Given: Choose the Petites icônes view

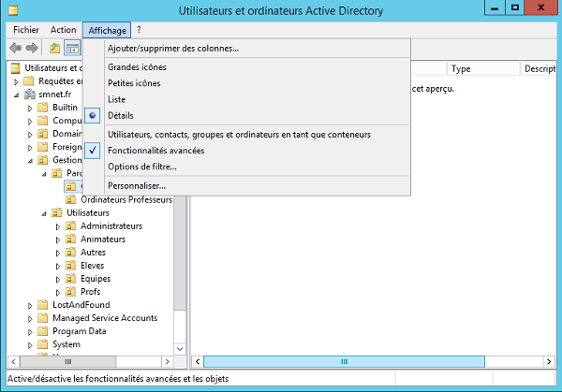Looking at the screenshot, I should 246,83.
